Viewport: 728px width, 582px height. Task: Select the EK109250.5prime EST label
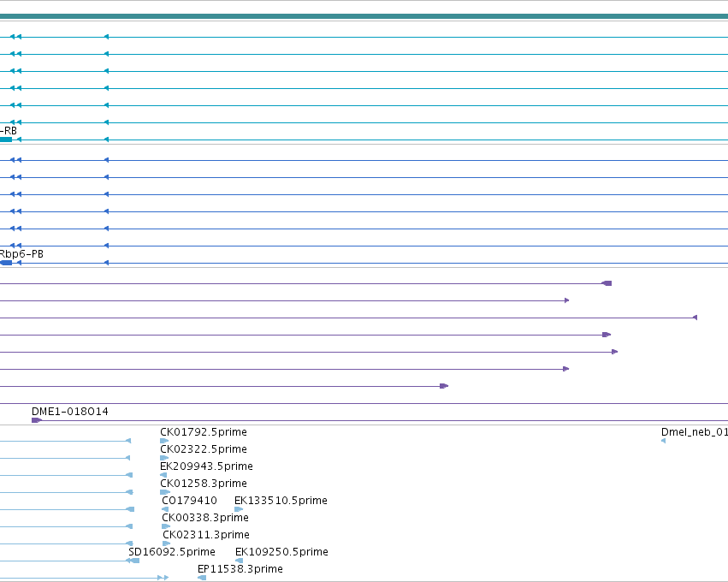click(281, 552)
